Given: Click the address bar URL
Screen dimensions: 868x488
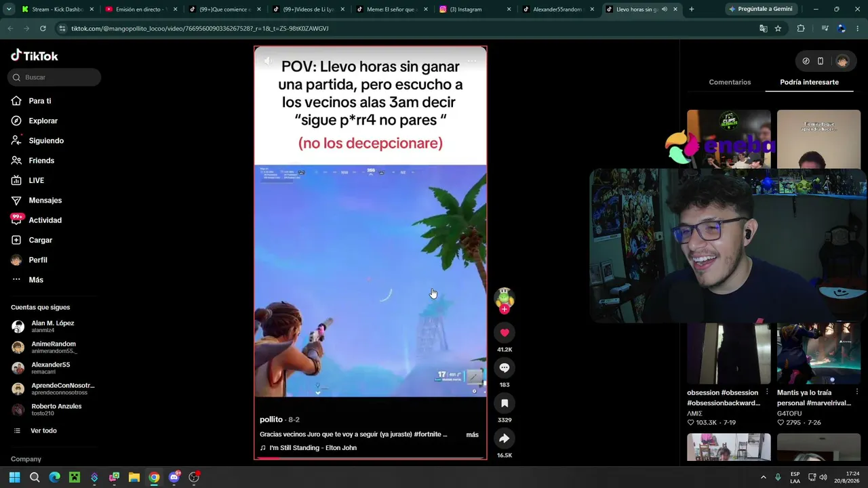Looking at the screenshot, I should click(199, 28).
